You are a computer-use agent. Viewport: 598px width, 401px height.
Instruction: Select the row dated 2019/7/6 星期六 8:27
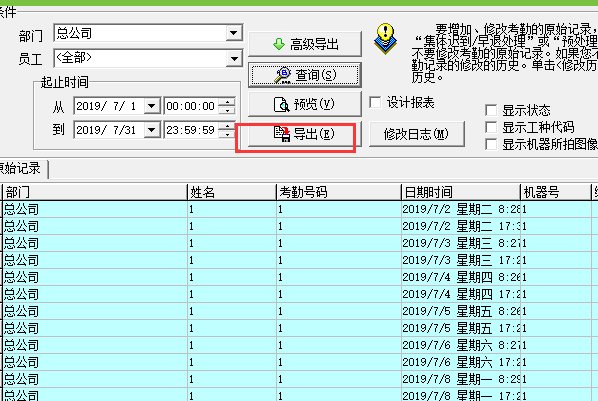point(299,345)
